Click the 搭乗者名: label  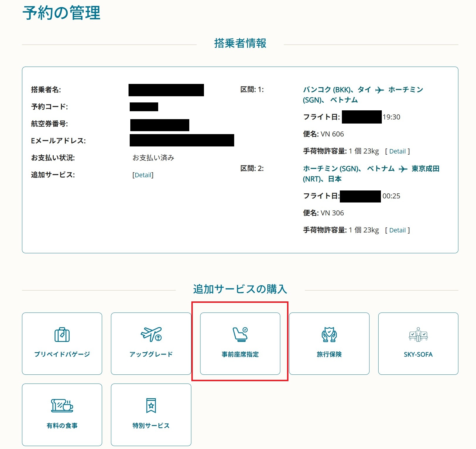click(x=46, y=90)
